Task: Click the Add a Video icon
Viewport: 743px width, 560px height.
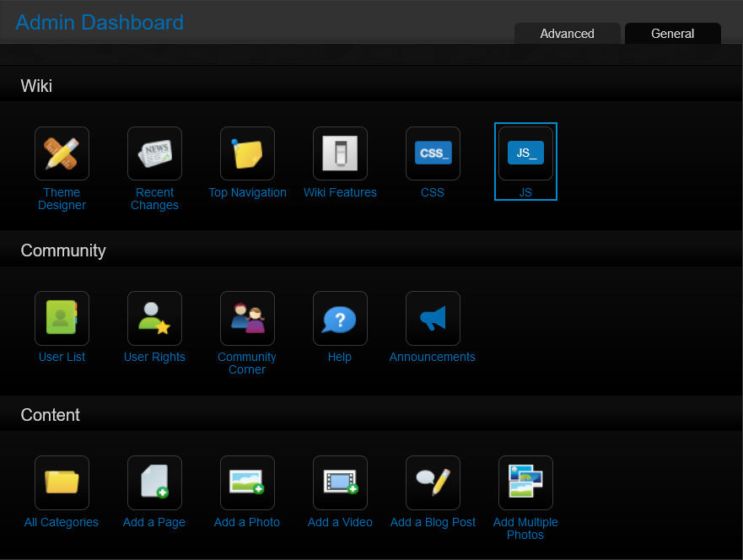Action: (x=340, y=482)
